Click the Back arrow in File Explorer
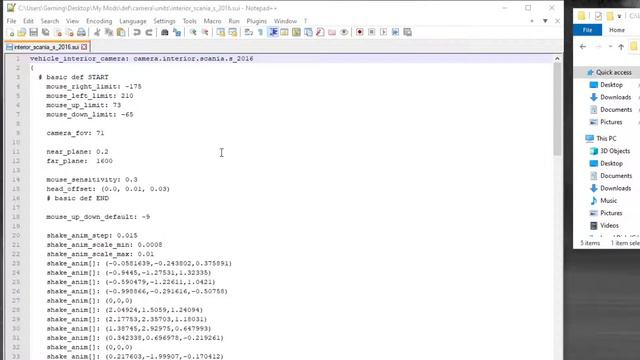640x360 pixels. pyautogui.click(x=583, y=47)
